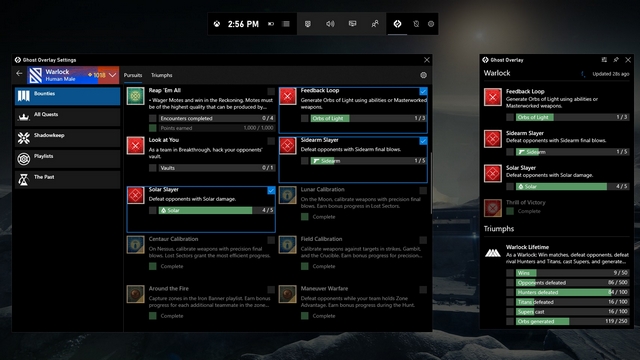Click the Centaur Calibration bounty icon

(x=135, y=244)
